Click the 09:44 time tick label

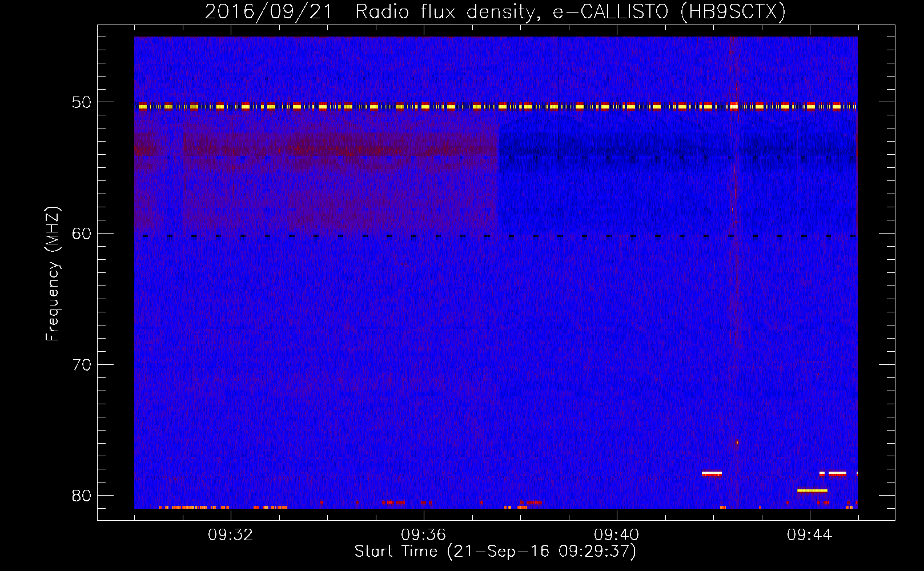pos(810,535)
